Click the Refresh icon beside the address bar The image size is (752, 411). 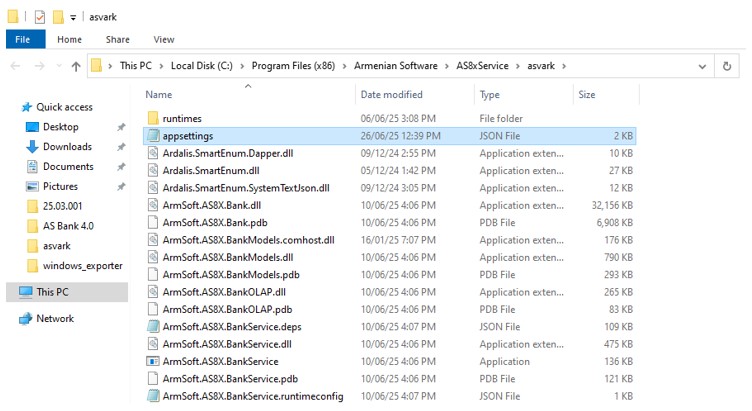pos(727,66)
